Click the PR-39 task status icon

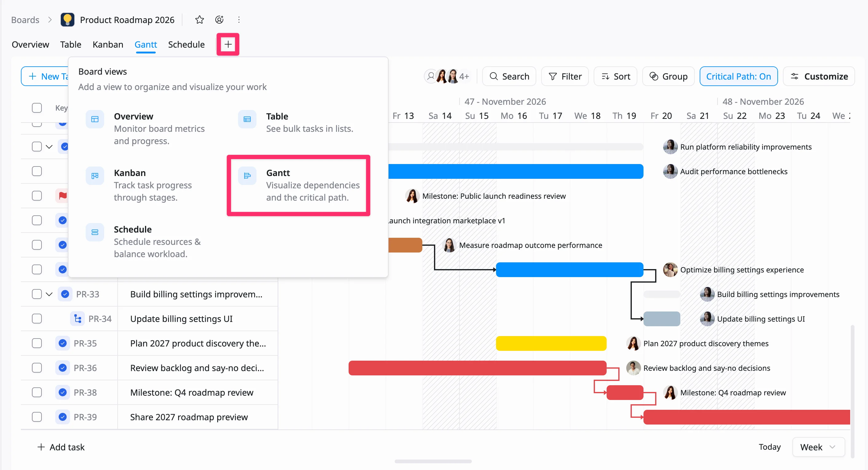click(63, 417)
